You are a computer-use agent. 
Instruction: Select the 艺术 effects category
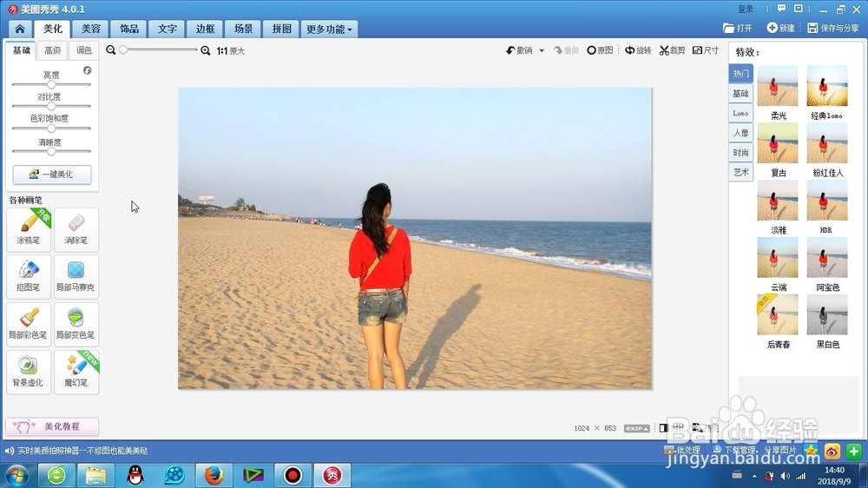coord(740,172)
